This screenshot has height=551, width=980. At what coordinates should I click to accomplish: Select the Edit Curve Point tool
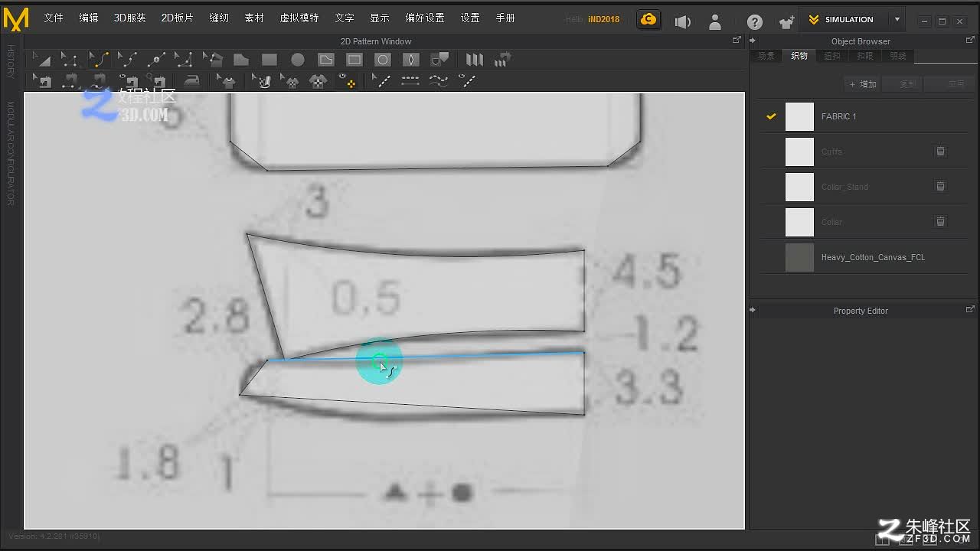[x=127, y=59]
